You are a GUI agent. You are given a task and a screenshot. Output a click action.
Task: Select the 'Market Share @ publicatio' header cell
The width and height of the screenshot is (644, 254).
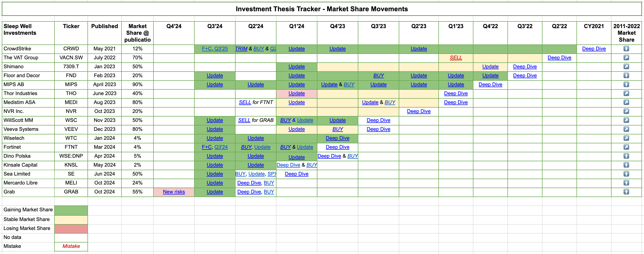tap(137, 33)
